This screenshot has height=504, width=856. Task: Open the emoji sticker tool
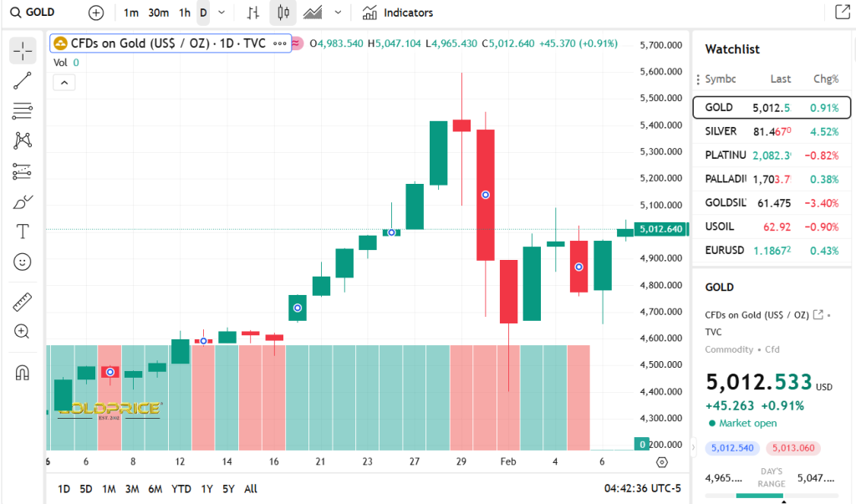pos(22,262)
